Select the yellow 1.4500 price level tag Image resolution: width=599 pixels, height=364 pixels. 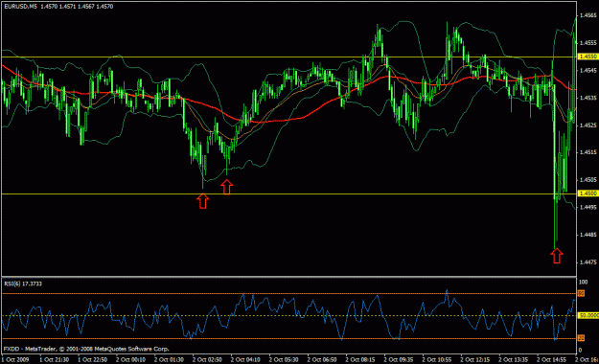588,193
